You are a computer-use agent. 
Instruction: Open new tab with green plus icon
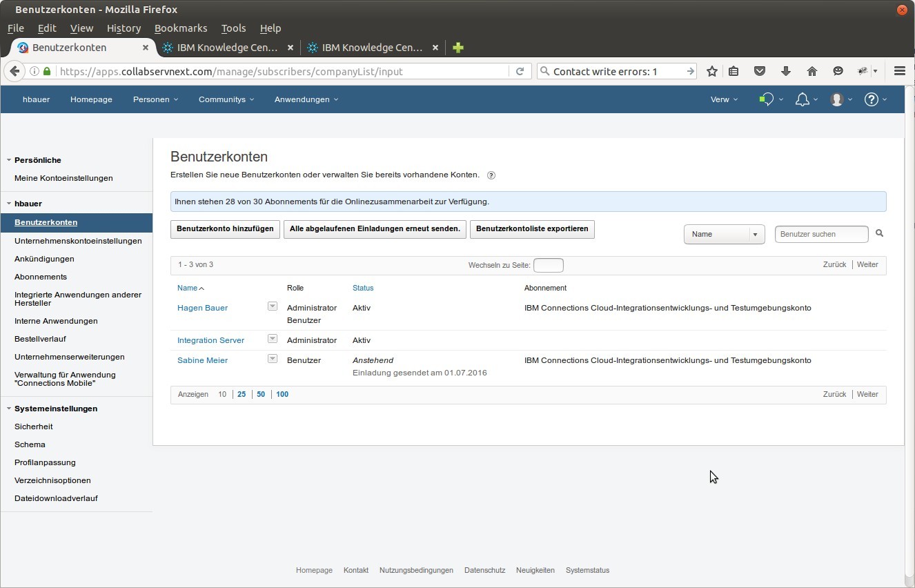pyautogui.click(x=458, y=48)
